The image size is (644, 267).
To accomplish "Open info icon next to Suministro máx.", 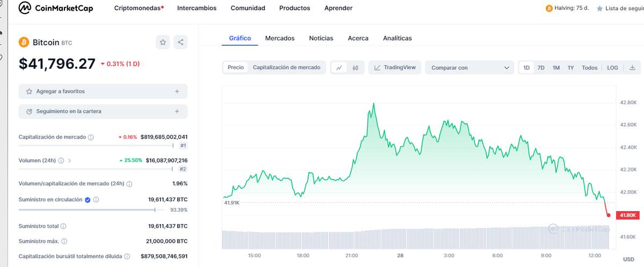I will (64, 241).
